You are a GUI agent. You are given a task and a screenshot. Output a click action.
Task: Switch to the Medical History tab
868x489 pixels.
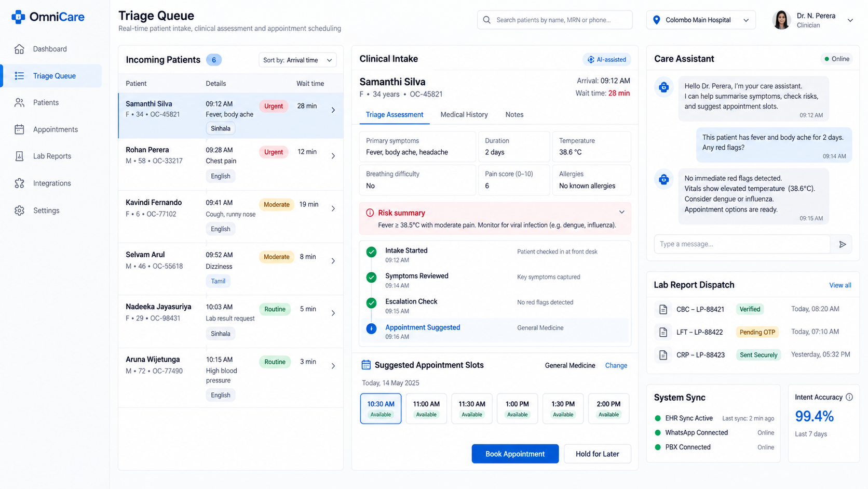coord(464,115)
